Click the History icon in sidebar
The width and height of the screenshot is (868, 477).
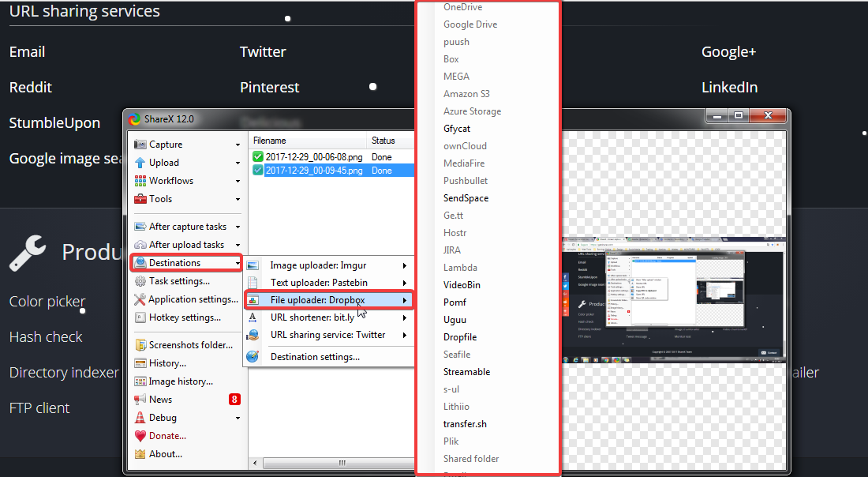pyautogui.click(x=140, y=363)
